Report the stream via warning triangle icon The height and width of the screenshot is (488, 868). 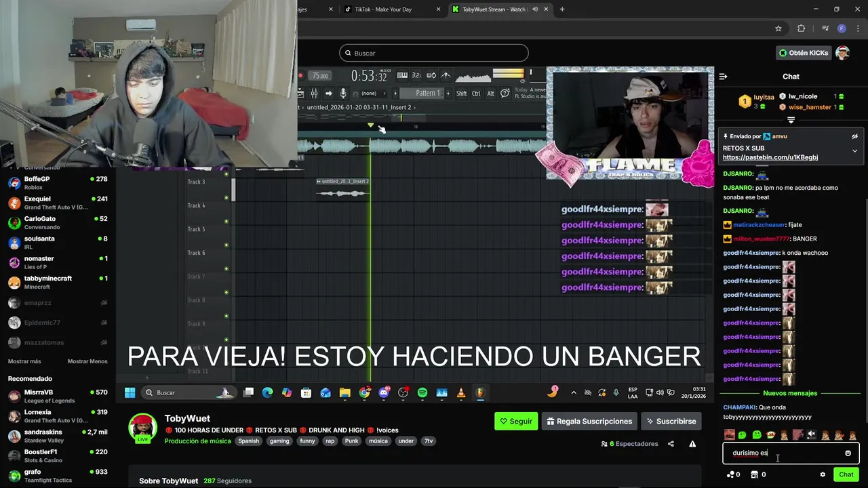692,444
